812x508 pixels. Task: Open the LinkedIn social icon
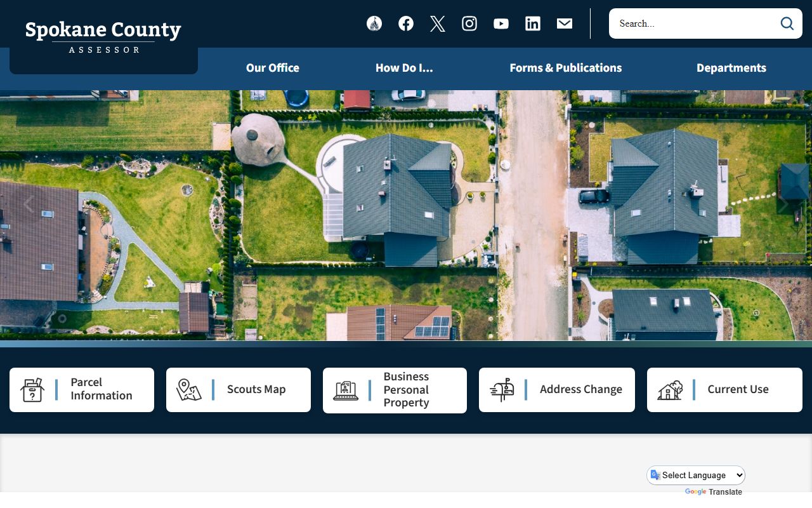click(x=533, y=23)
